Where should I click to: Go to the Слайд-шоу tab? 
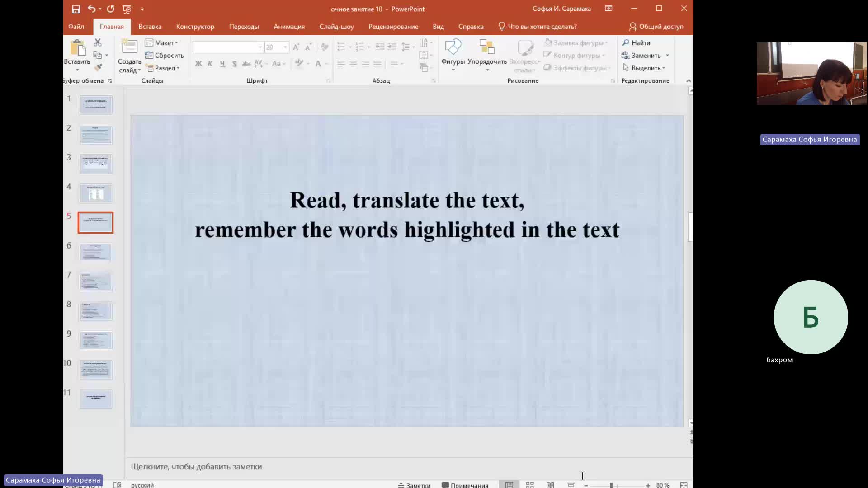pyautogui.click(x=336, y=27)
